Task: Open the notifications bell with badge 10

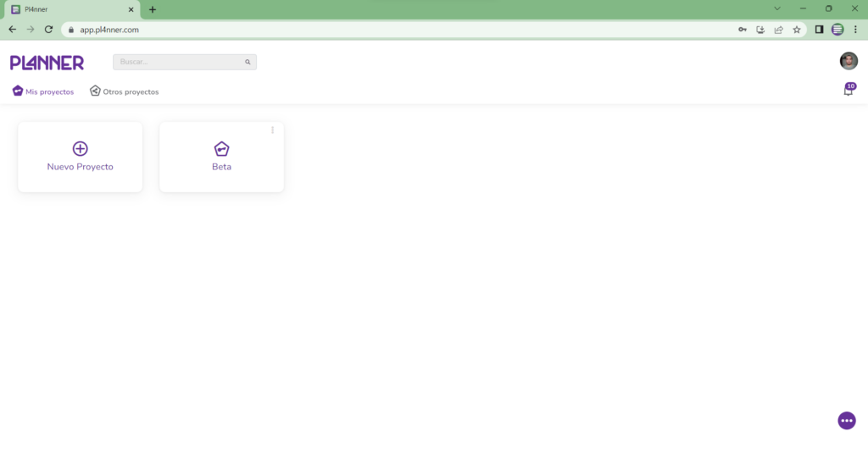Action: point(849,90)
